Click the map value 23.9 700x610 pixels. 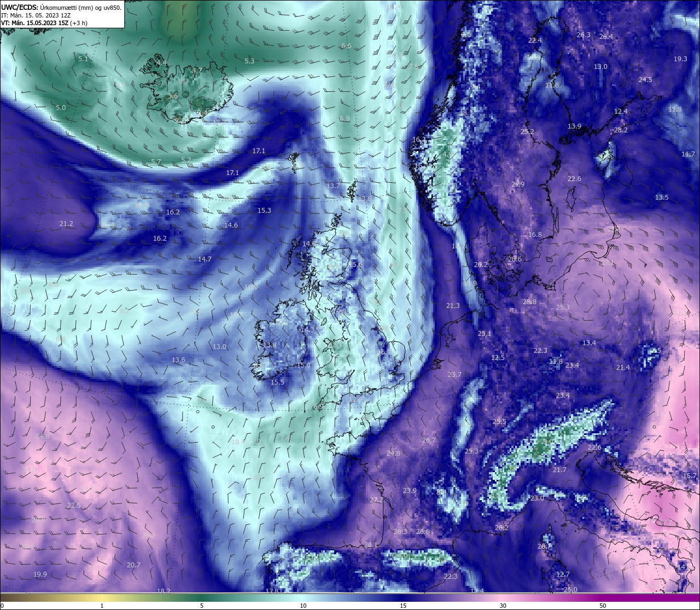[x=410, y=491]
